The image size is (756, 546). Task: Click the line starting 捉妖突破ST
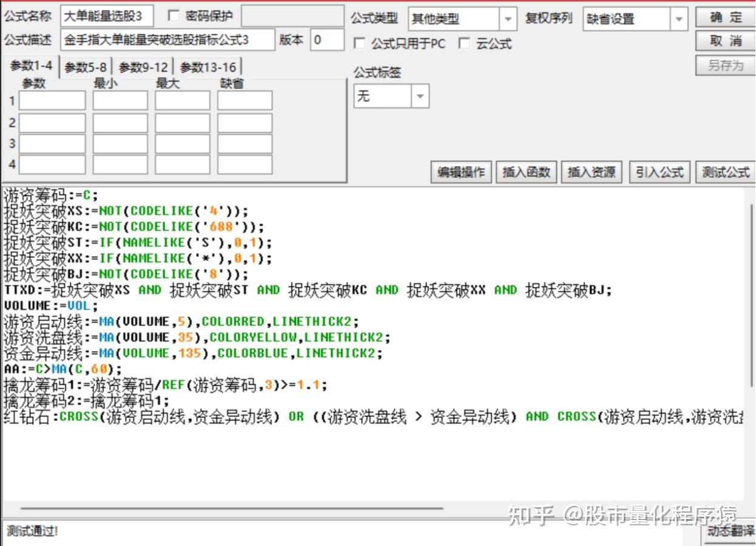point(138,243)
